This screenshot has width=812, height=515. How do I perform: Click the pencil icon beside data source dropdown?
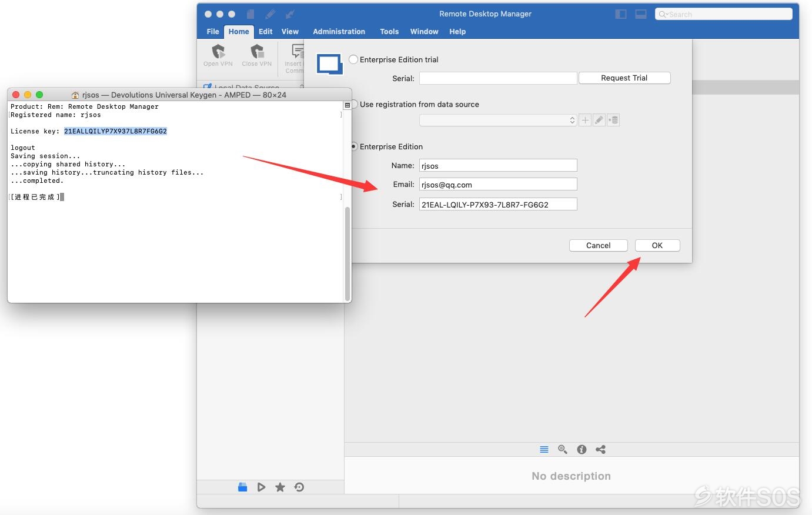coord(599,120)
